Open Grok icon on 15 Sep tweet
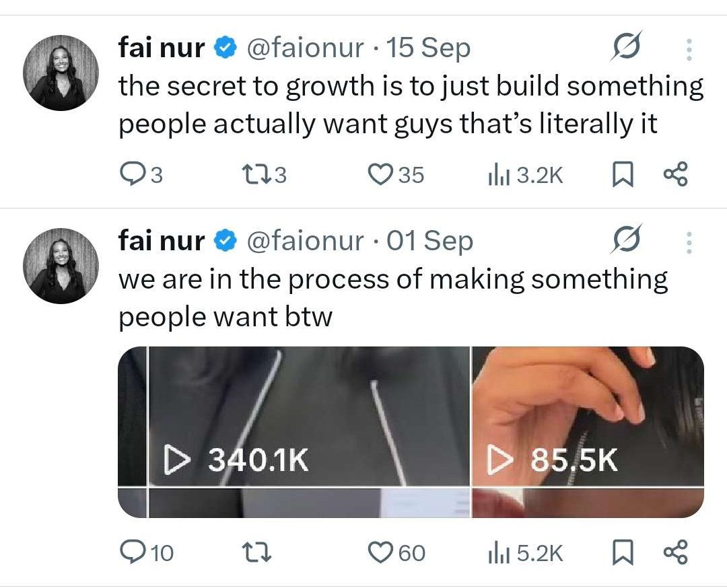The height and width of the screenshot is (588, 727). 627,46
